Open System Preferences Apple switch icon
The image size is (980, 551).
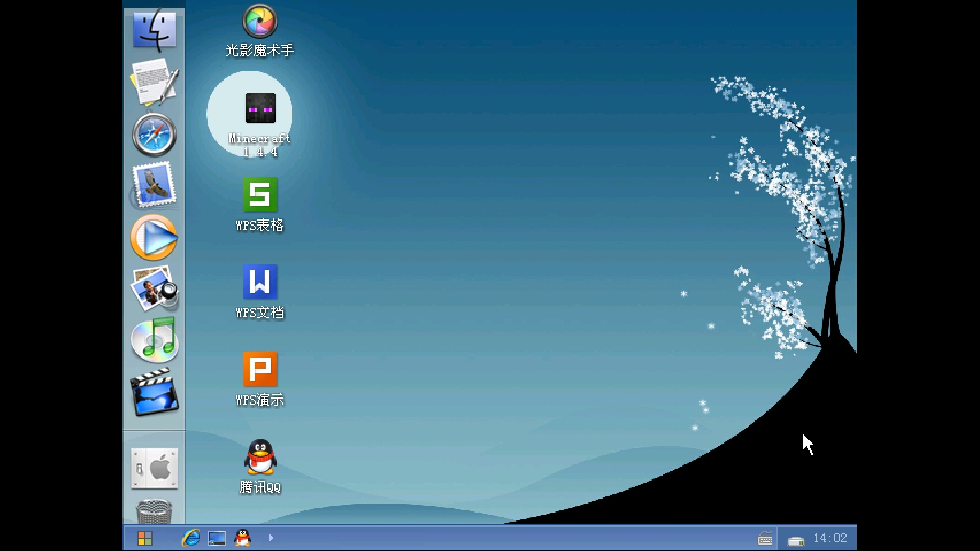[x=154, y=468]
